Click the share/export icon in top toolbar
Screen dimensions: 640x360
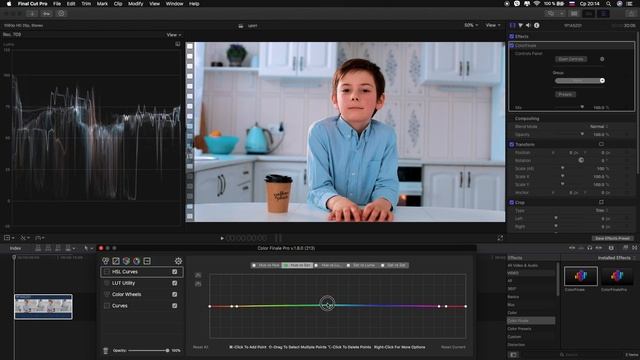pos(631,13)
